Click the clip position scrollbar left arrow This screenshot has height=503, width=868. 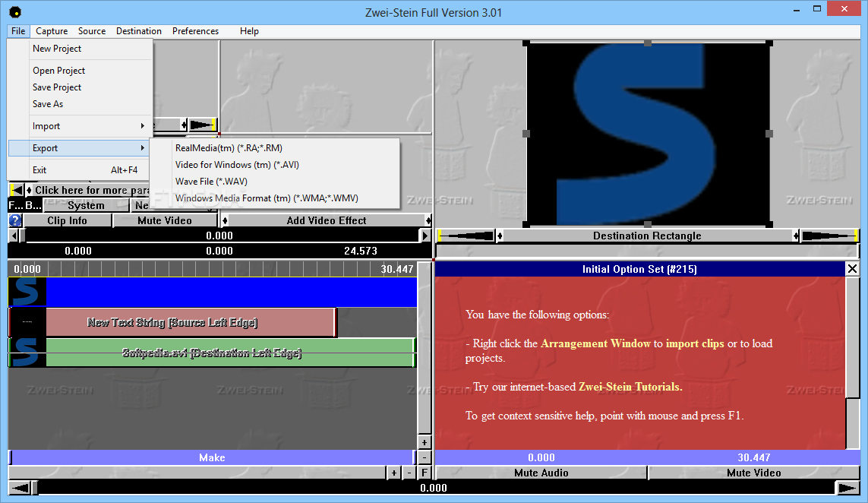13,236
